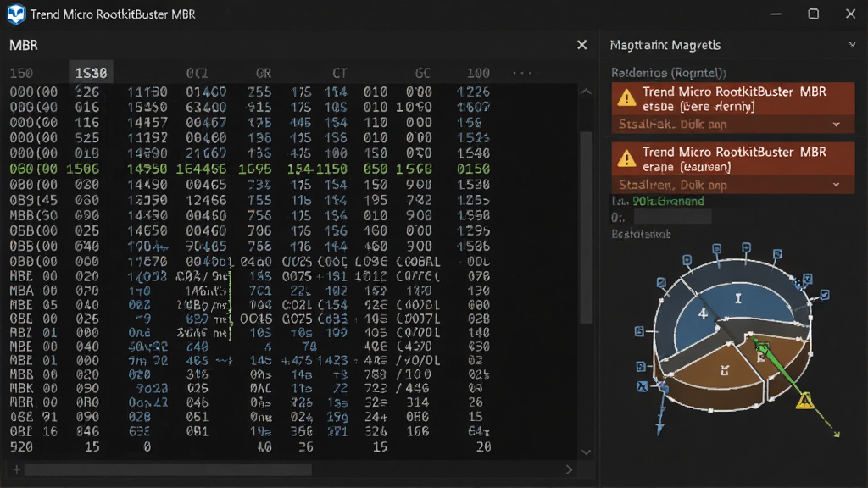Viewport: 868px width, 488px height.
Task: Click the plus icon below the MBR table
Action: point(17,469)
